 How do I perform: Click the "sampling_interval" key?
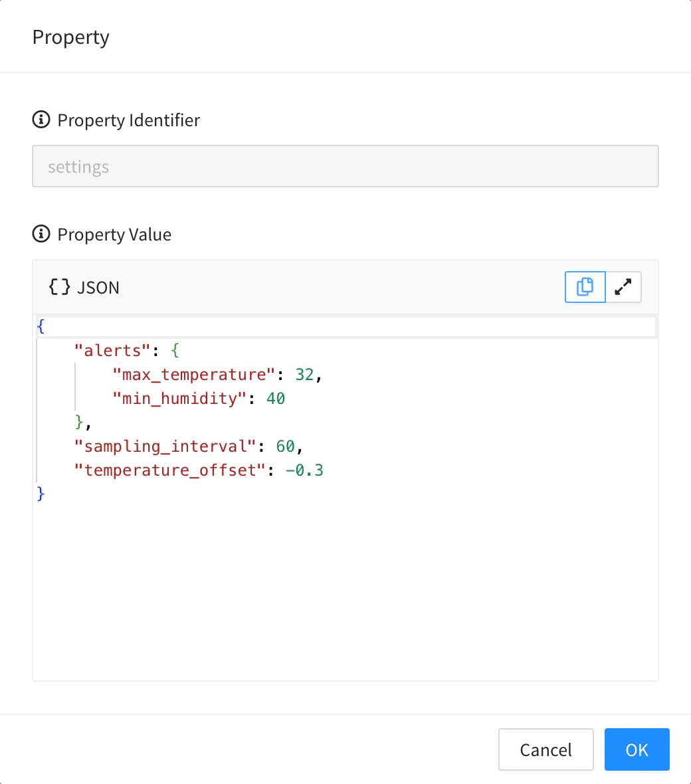tap(165, 446)
